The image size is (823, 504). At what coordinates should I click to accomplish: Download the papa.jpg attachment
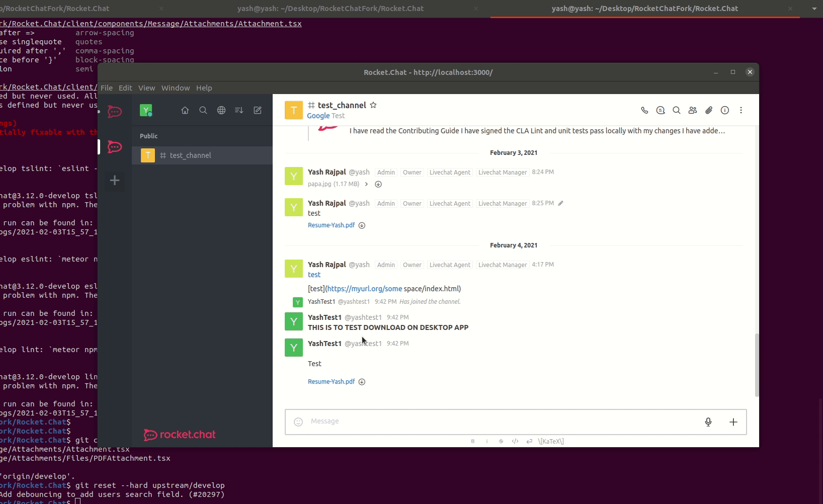[x=378, y=184]
